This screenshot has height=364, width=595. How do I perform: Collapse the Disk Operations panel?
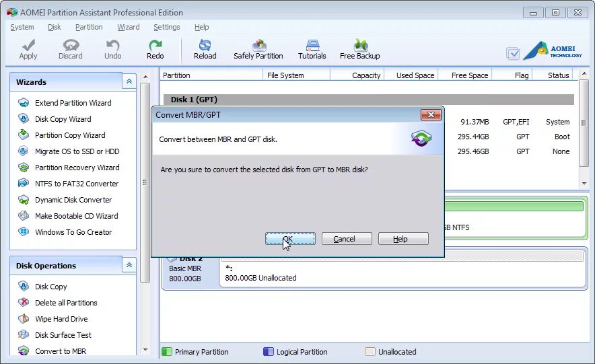pyautogui.click(x=129, y=265)
